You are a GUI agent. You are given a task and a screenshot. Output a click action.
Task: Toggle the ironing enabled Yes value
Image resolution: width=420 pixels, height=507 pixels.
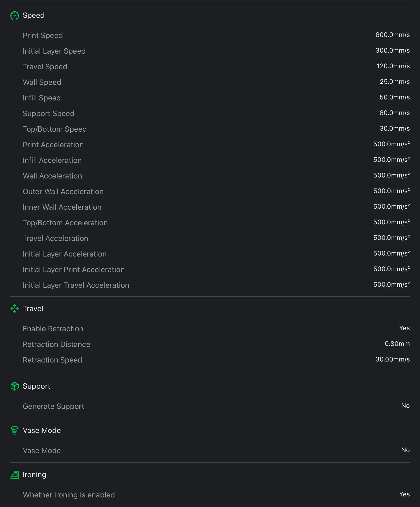pyautogui.click(x=404, y=494)
